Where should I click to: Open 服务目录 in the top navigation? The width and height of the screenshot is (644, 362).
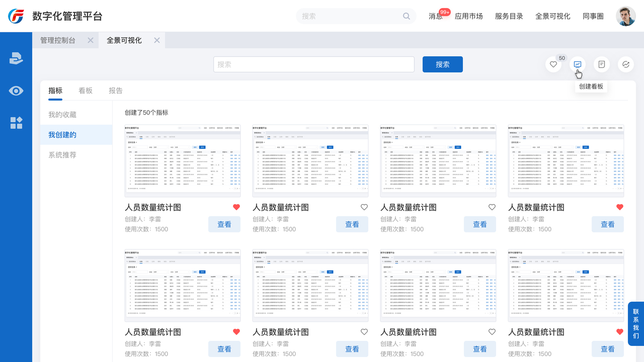click(509, 16)
